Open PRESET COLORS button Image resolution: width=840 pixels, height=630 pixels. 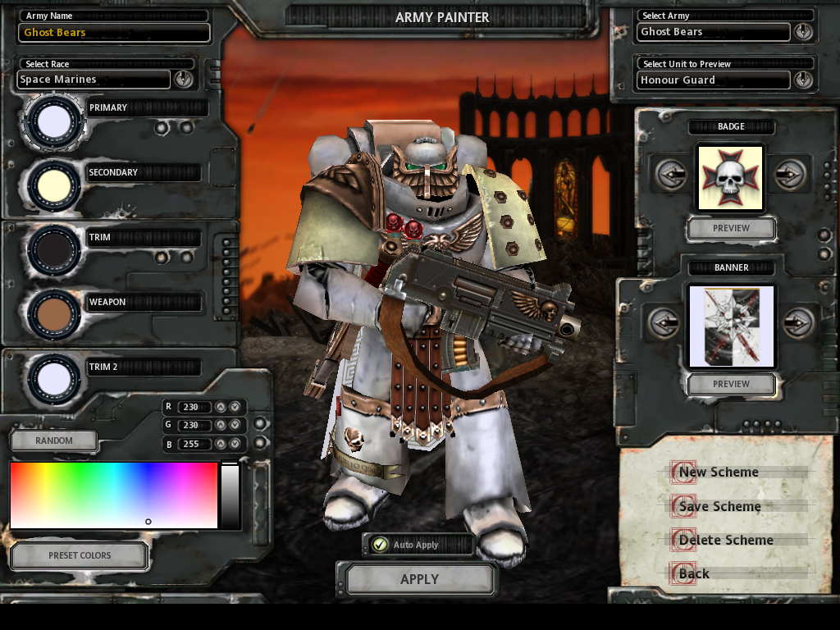(80, 555)
